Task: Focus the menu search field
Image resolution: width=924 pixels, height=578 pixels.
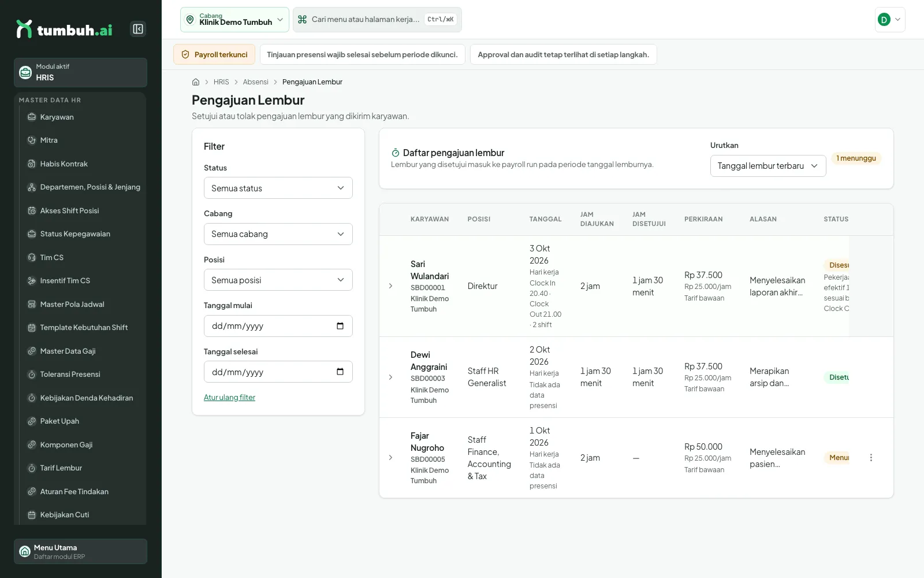Action: 377,20
